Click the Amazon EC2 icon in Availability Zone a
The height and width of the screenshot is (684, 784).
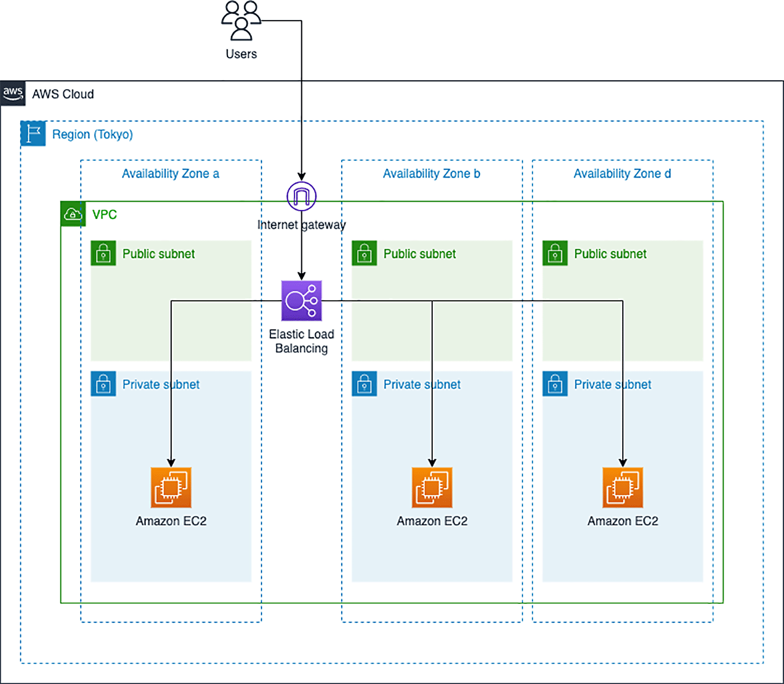[171, 487]
